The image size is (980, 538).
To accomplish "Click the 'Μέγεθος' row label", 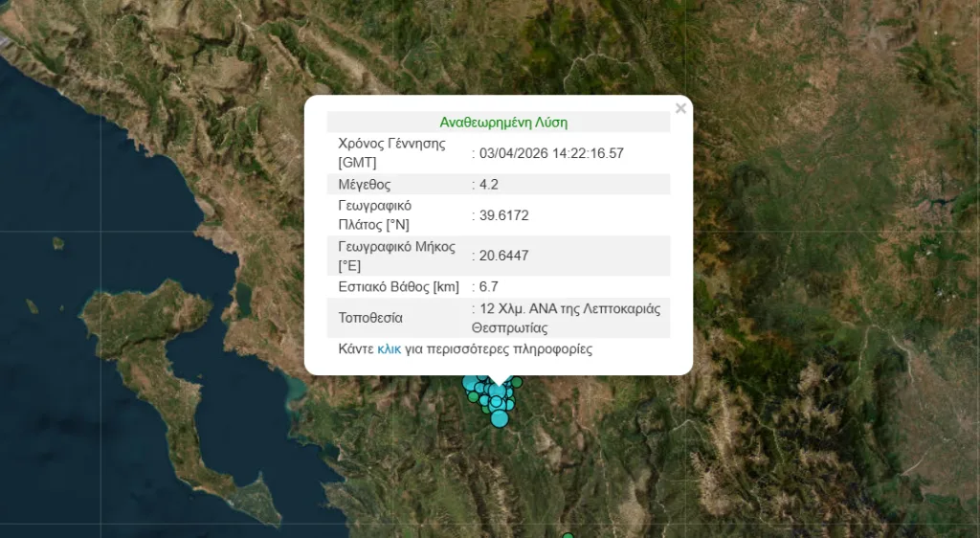I will pyautogui.click(x=365, y=185).
